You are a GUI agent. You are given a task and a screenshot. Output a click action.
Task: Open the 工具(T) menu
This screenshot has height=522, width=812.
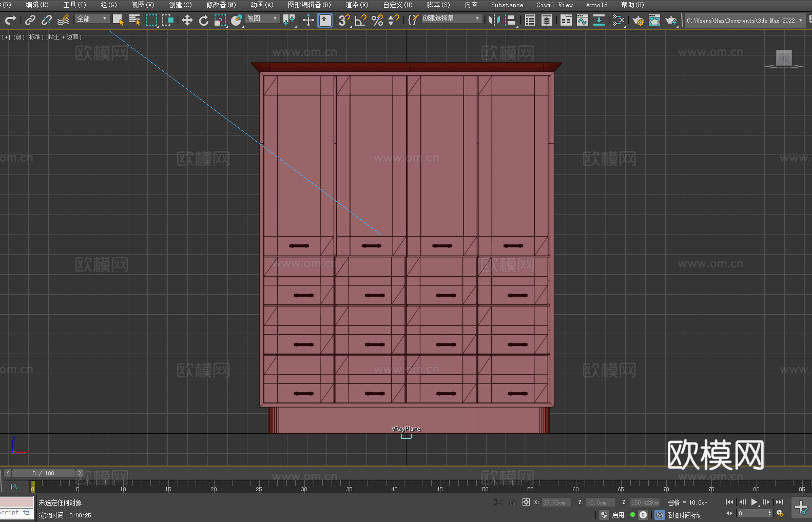tap(74, 5)
